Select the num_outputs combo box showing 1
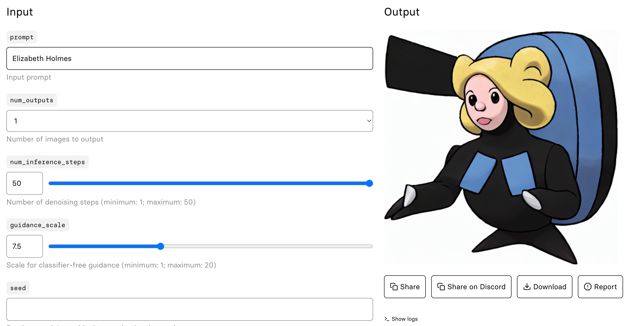 [x=190, y=121]
